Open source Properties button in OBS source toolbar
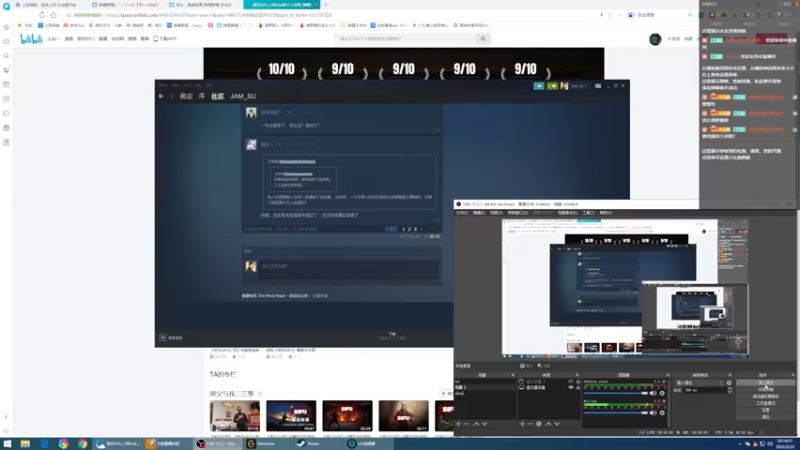The width and height of the screenshot is (800, 450). point(526,366)
